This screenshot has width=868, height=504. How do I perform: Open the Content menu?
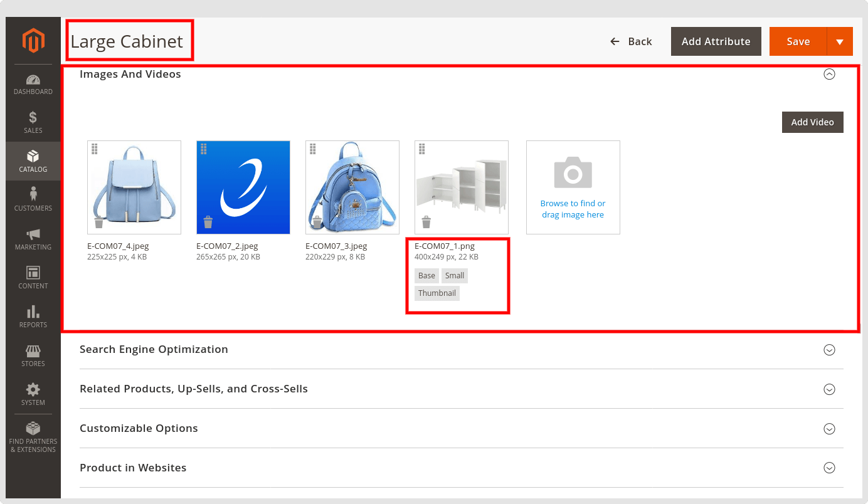(x=33, y=278)
